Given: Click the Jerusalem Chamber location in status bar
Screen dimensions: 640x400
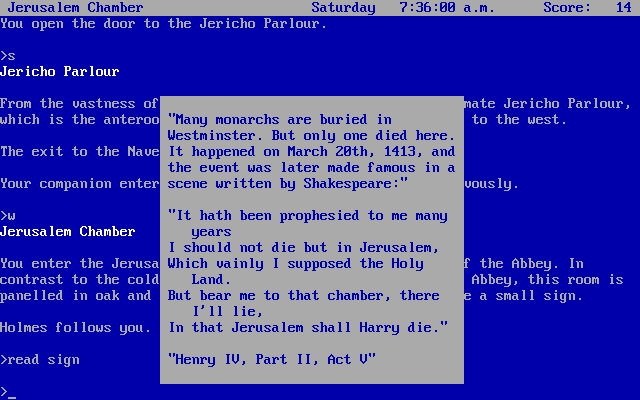Looking at the screenshot, I should 76,7.
